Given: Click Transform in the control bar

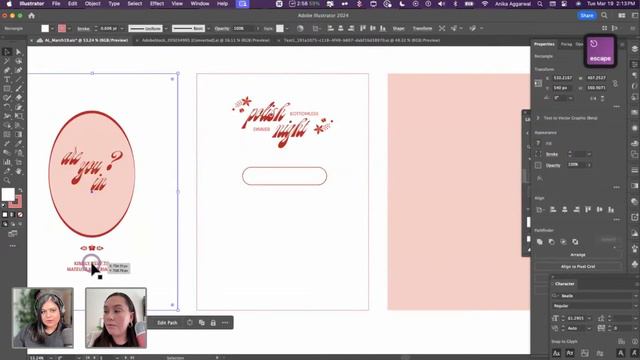Looking at the screenshot, I should pyautogui.click(x=422, y=29).
